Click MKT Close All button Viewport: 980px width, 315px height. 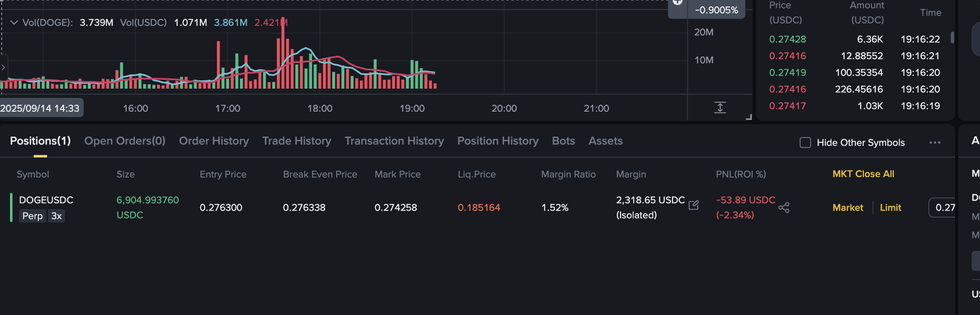tap(863, 174)
